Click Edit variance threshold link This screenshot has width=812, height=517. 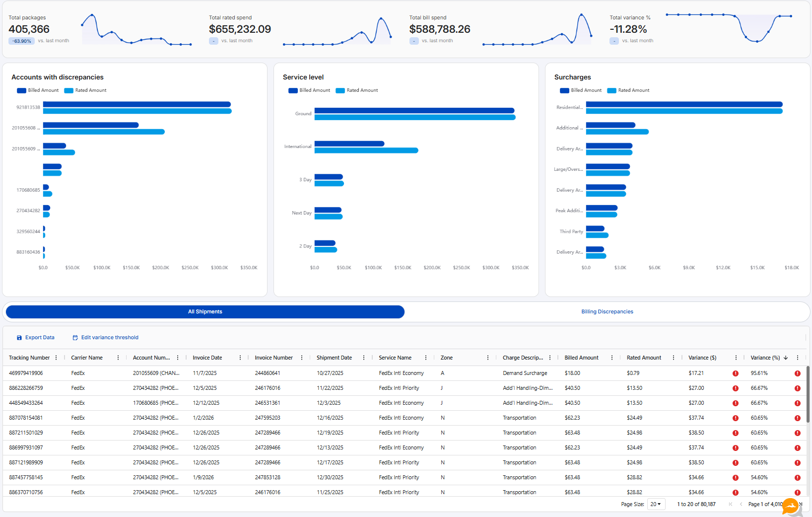(110, 338)
